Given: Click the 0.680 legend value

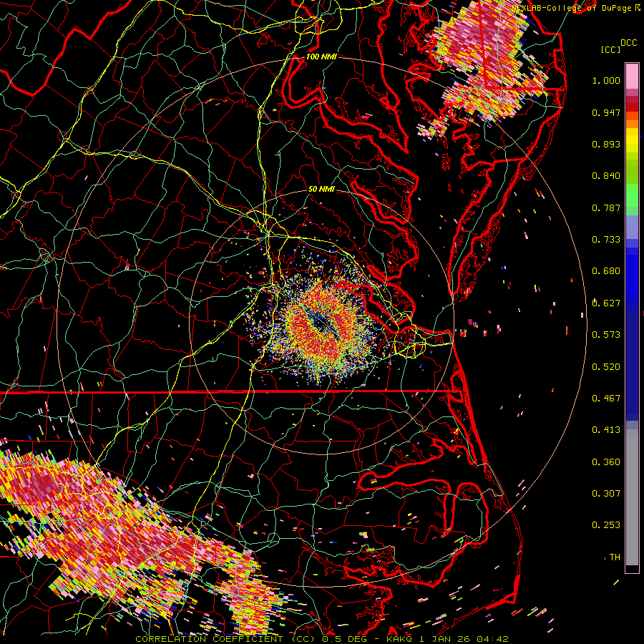Looking at the screenshot, I should point(606,271).
